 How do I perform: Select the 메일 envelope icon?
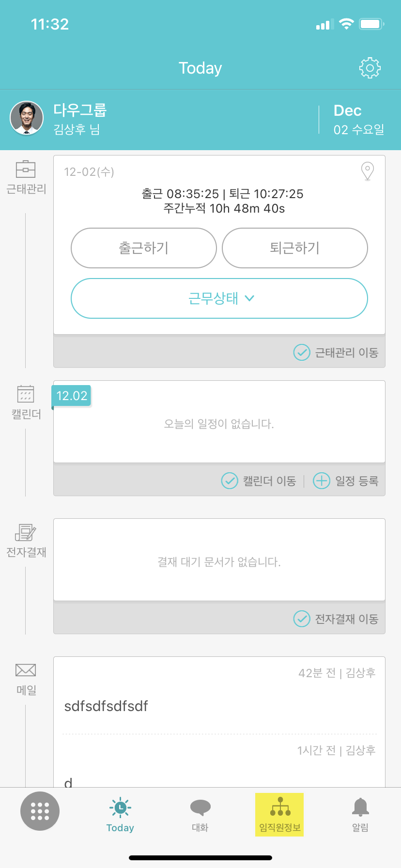26,670
